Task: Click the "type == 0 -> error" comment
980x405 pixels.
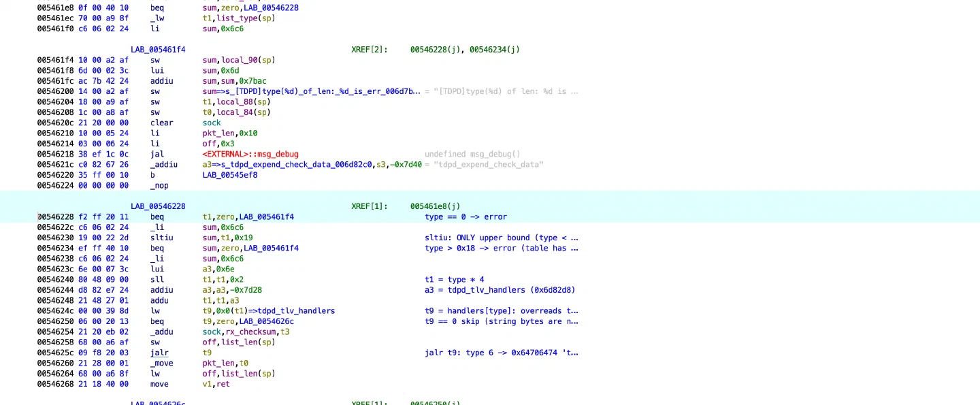Action: pyautogui.click(x=465, y=217)
